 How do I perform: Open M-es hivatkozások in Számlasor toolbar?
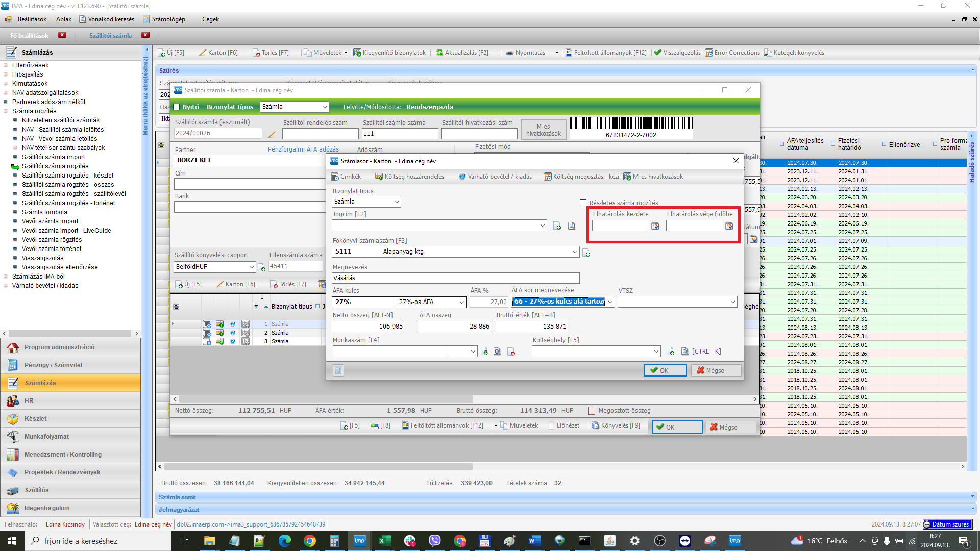[653, 177]
